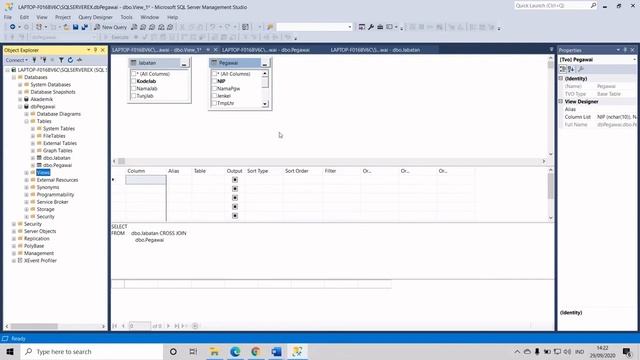Select dbo.Pegawai table in Object Explorer
The image size is (640, 360).
click(x=57, y=165)
